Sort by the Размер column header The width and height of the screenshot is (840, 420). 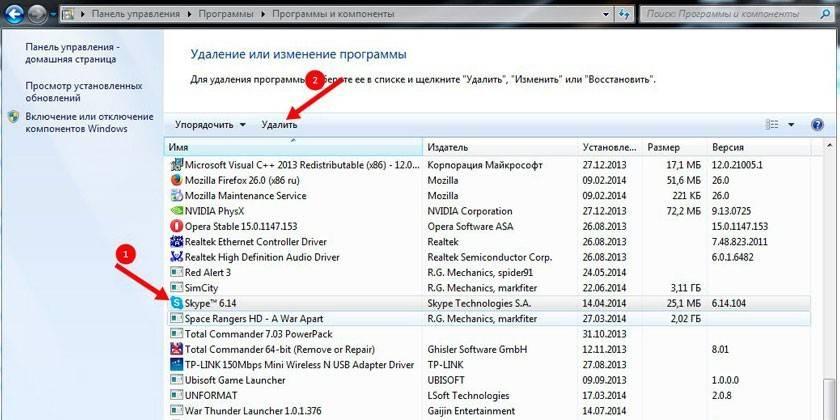pos(675,147)
